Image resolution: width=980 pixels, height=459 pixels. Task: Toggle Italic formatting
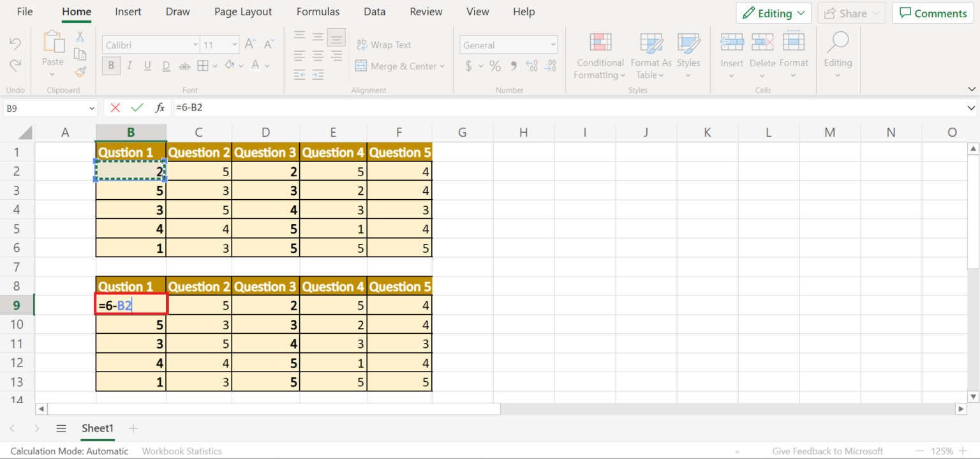(x=130, y=66)
